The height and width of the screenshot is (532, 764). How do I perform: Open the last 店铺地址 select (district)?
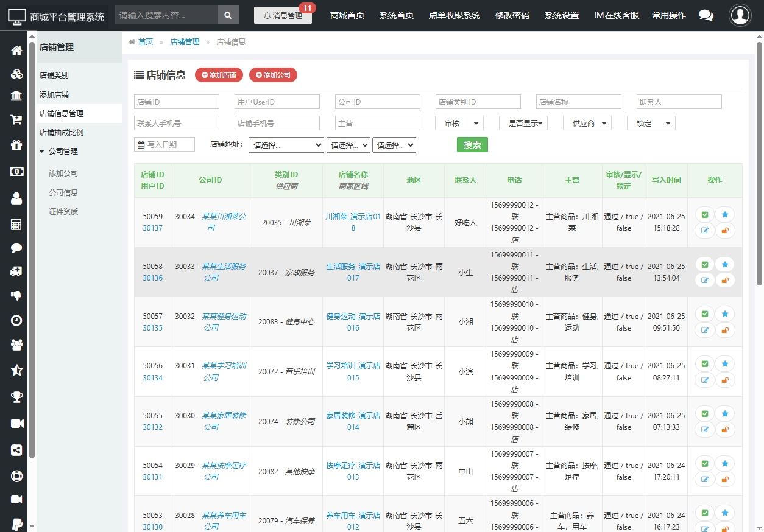394,145
